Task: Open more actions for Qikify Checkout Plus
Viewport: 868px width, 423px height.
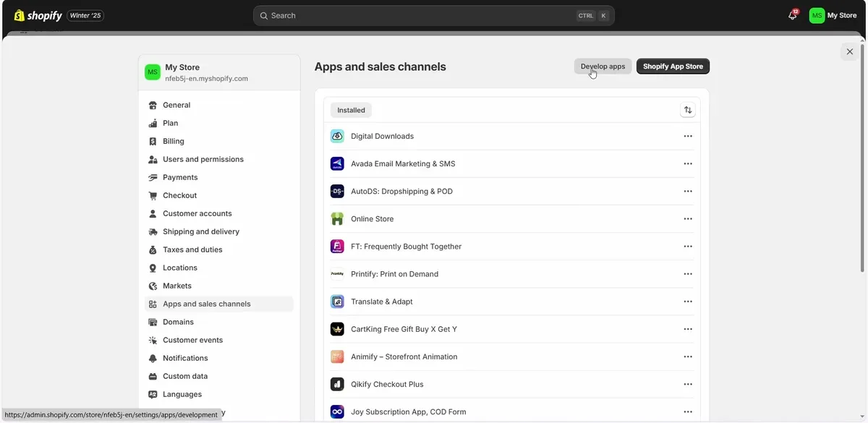Action: coord(688,384)
